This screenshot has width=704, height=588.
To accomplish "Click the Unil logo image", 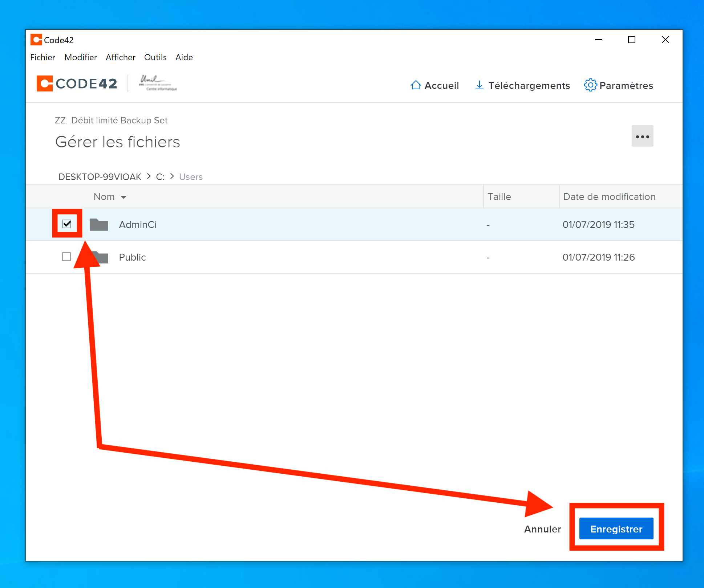I will coord(157,83).
